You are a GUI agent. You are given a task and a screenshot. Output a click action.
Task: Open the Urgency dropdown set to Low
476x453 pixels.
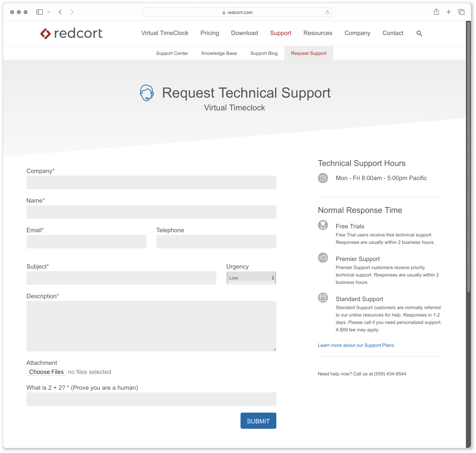click(251, 278)
